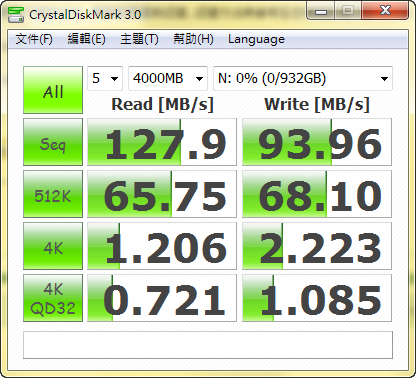
Task: Open the 編輯(E) menu
Action: [x=86, y=39]
